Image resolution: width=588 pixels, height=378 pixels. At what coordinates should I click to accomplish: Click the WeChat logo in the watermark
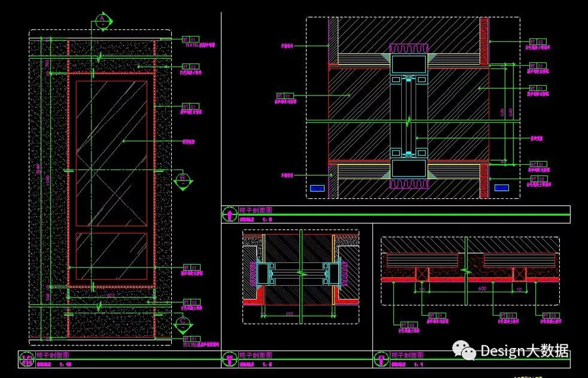click(x=466, y=351)
